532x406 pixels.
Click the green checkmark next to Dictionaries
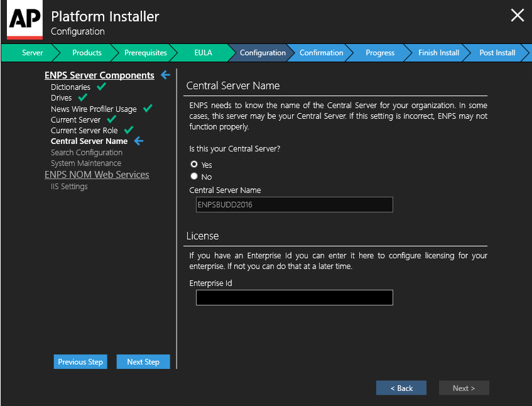click(101, 87)
